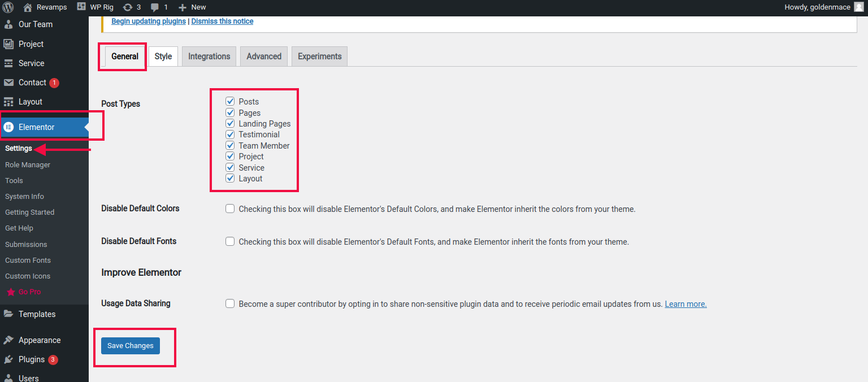868x382 pixels.
Task: Open comments bubble icon in admin bar
Action: (155, 7)
